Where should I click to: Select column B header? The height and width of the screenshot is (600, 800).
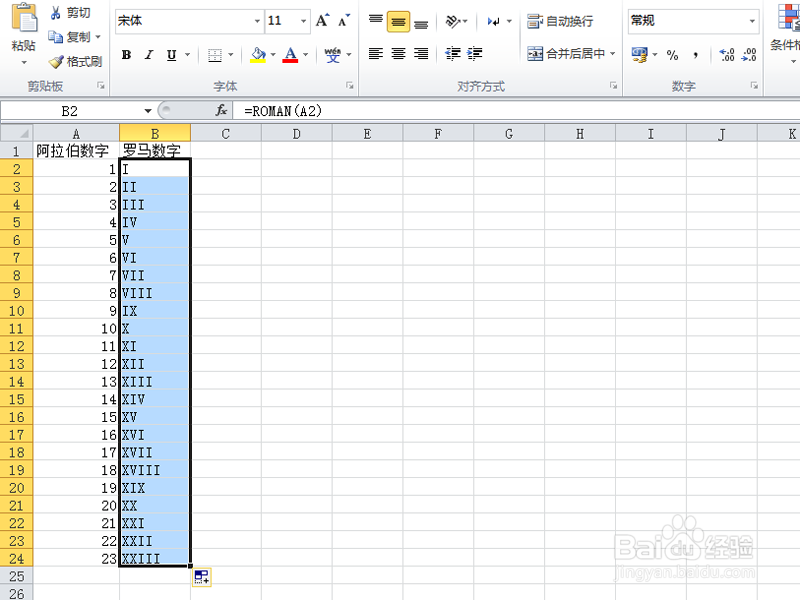point(155,134)
